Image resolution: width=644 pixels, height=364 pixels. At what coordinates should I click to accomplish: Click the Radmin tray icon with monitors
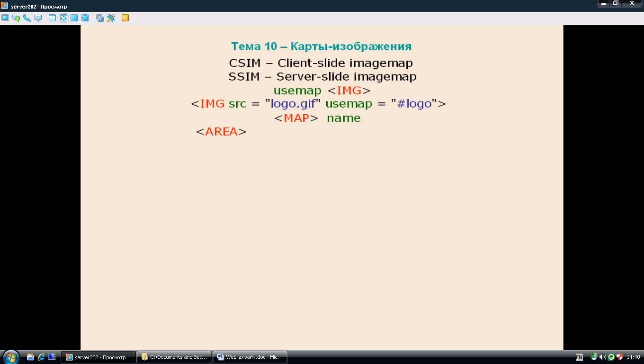tap(594, 357)
